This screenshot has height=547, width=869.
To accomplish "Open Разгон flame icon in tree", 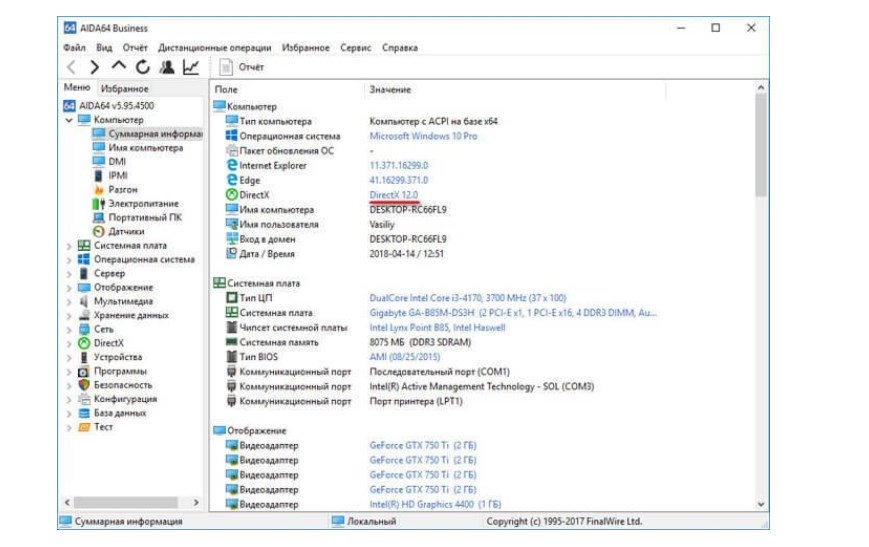I will pyautogui.click(x=99, y=190).
